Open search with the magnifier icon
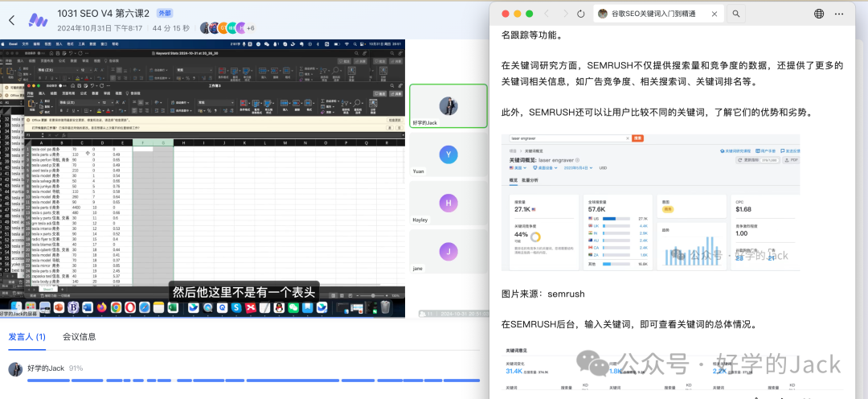 pyautogui.click(x=735, y=14)
